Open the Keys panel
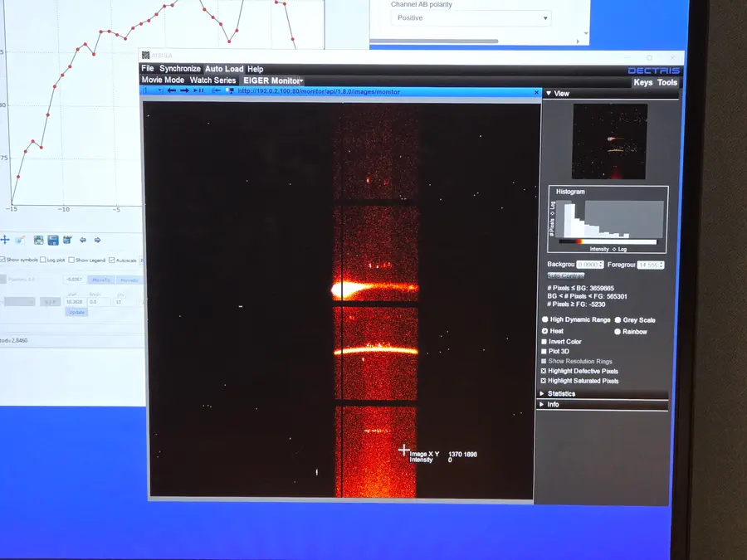Image resolution: width=747 pixels, height=560 pixels. coord(642,82)
